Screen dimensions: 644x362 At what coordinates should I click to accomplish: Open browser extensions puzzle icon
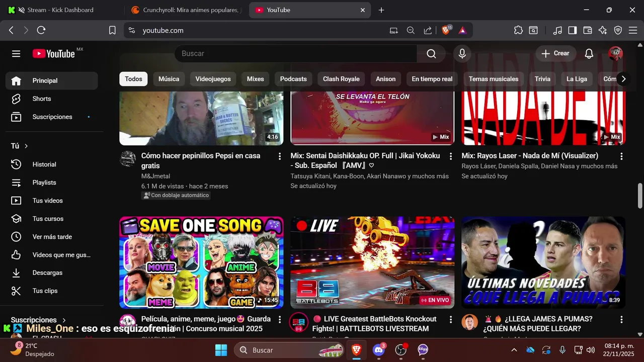[x=518, y=30]
